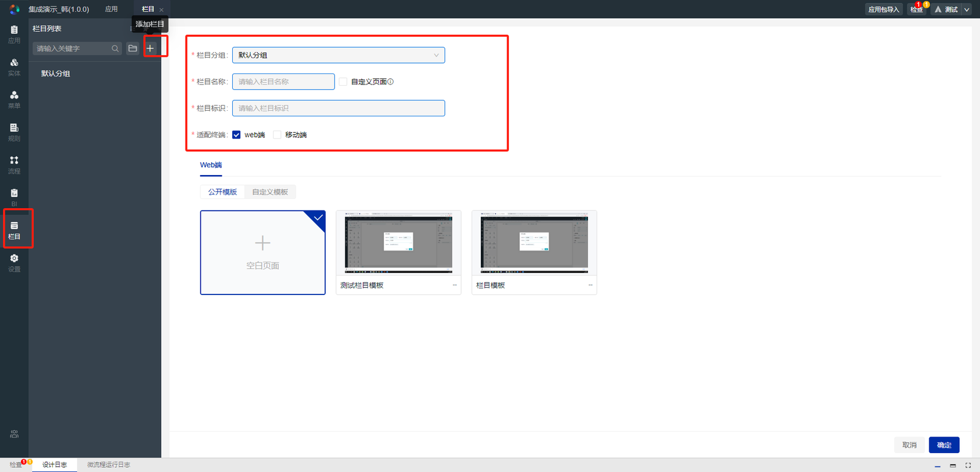
Task: Open the 流程 (Workflow) sidebar section
Action: pyautogui.click(x=14, y=165)
